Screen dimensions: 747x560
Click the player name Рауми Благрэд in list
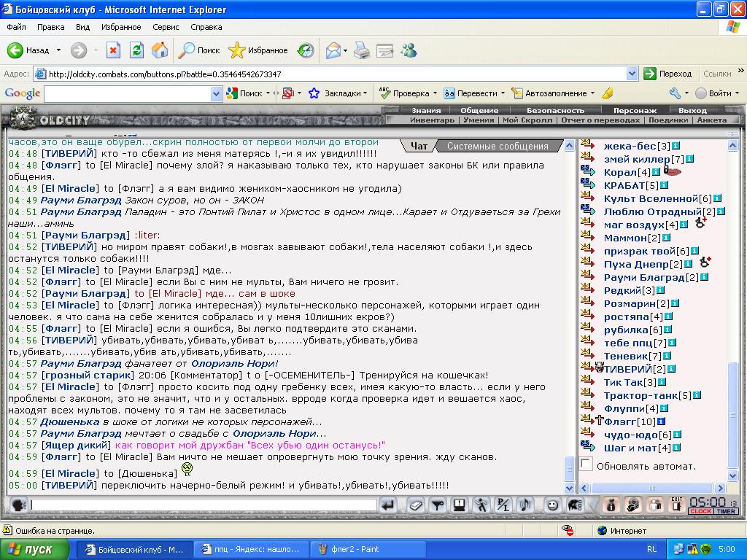[x=644, y=277]
